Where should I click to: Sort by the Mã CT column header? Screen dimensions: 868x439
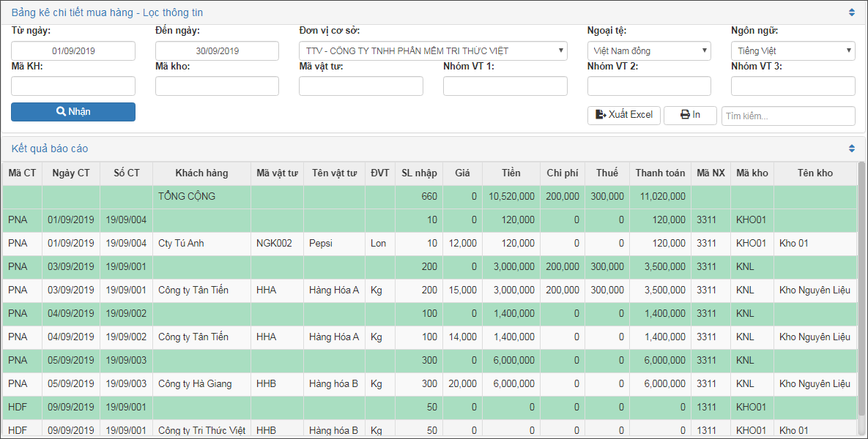point(22,173)
